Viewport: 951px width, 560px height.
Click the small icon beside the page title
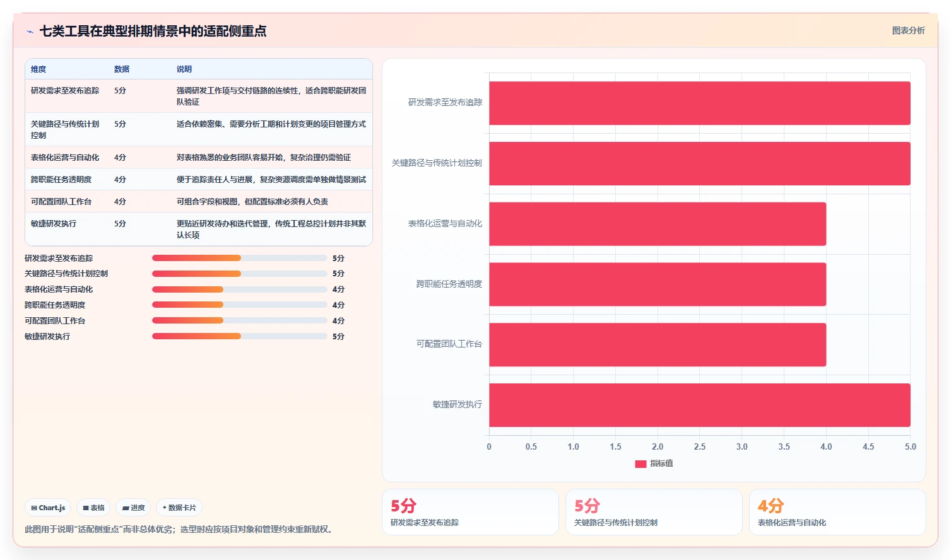[x=30, y=32]
